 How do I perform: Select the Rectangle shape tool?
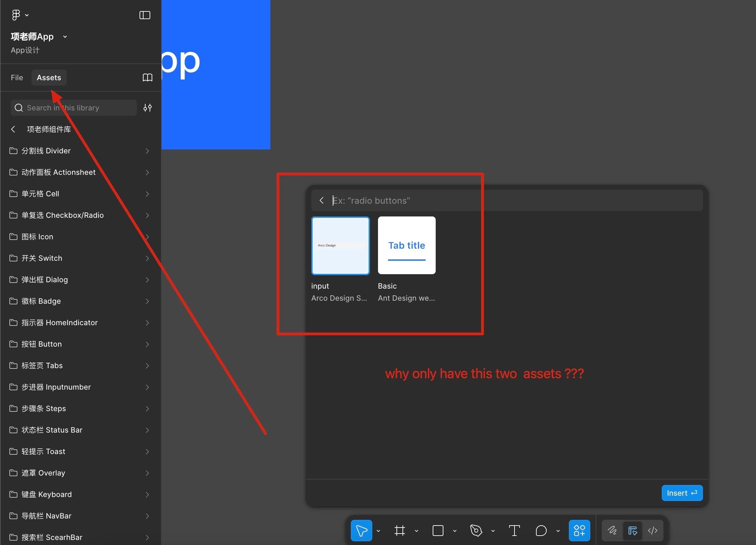(438, 531)
